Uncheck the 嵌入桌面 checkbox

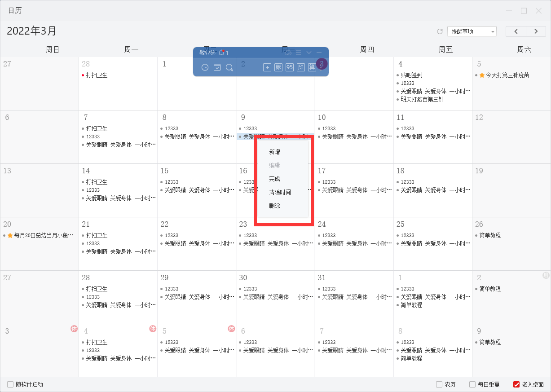click(516, 384)
